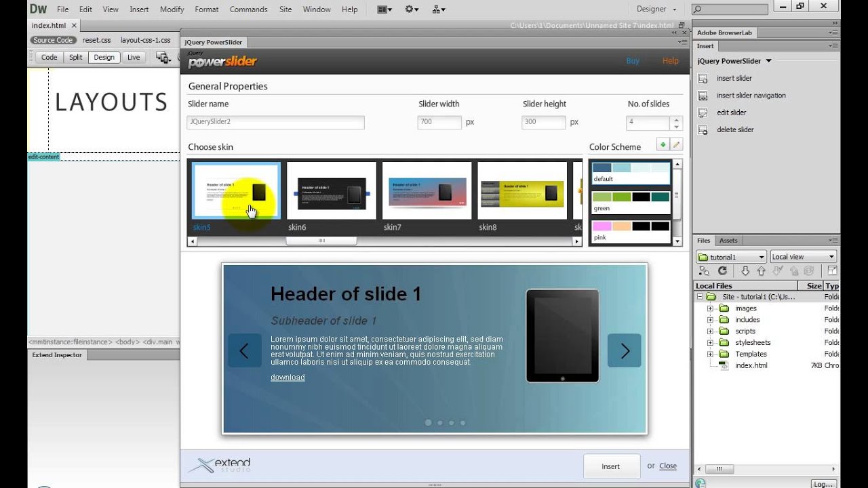Switch to Design view

pyautogui.click(x=104, y=58)
